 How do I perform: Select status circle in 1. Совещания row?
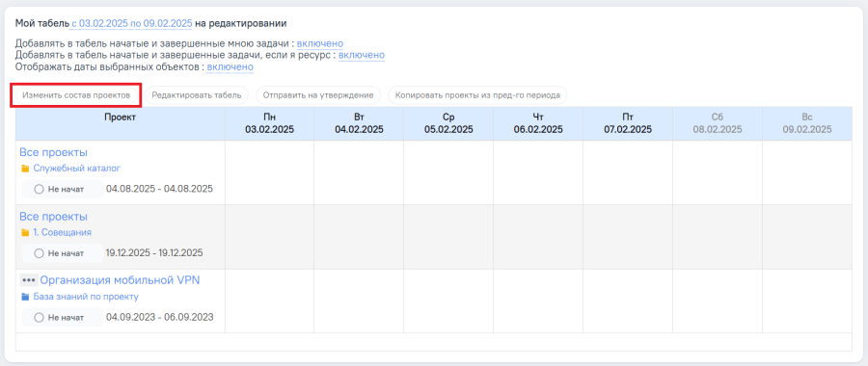[39, 253]
